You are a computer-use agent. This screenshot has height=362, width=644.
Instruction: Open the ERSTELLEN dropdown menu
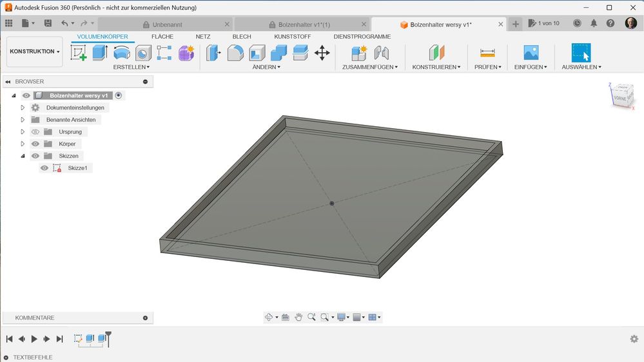pos(132,67)
